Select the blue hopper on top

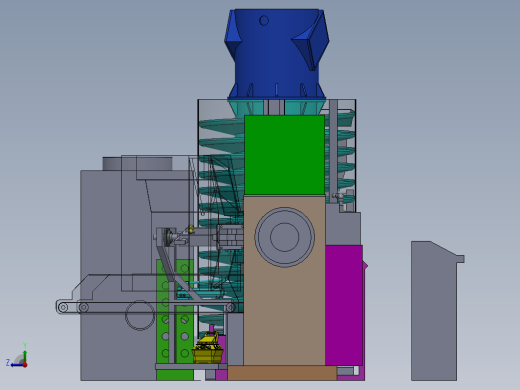(x=277, y=54)
